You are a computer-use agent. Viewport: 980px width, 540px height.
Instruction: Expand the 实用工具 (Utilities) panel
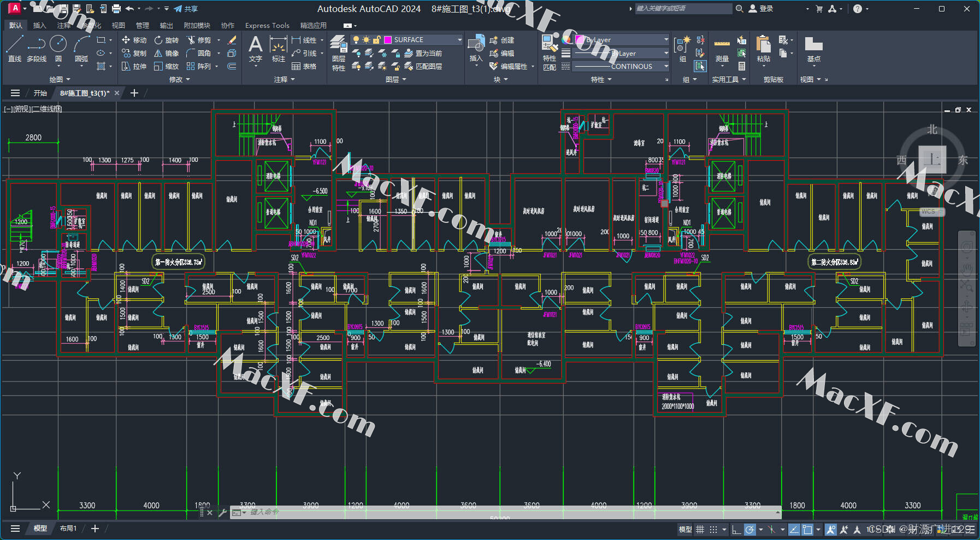click(729, 80)
